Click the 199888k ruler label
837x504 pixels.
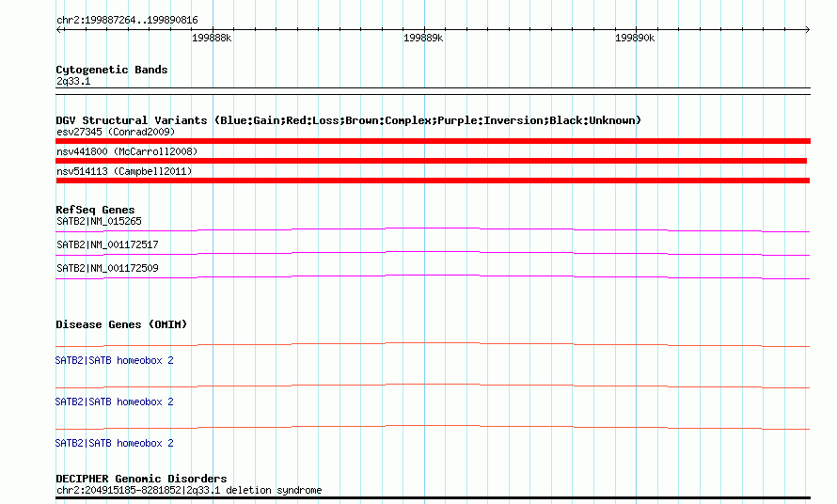(212, 38)
